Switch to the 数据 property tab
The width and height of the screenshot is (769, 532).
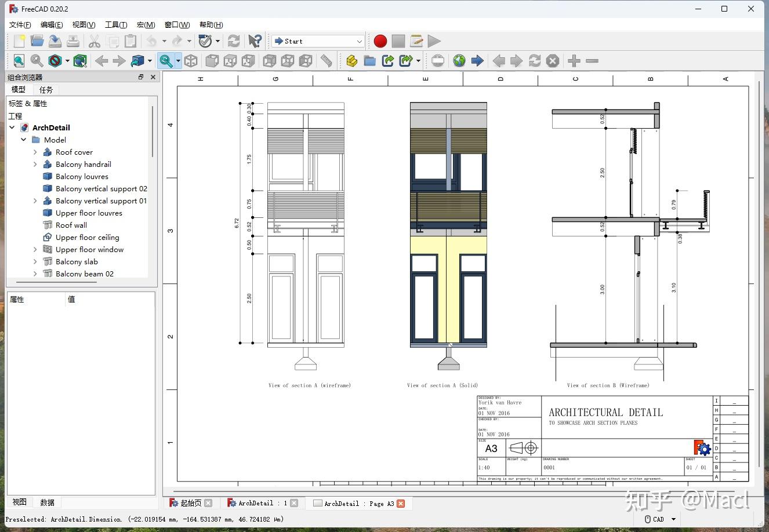pyautogui.click(x=48, y=502)
